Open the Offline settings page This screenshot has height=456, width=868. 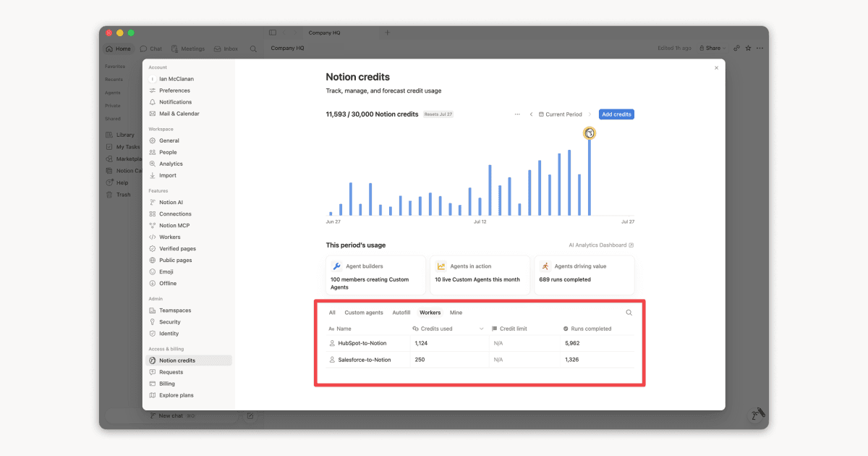[x=189, y=283]
